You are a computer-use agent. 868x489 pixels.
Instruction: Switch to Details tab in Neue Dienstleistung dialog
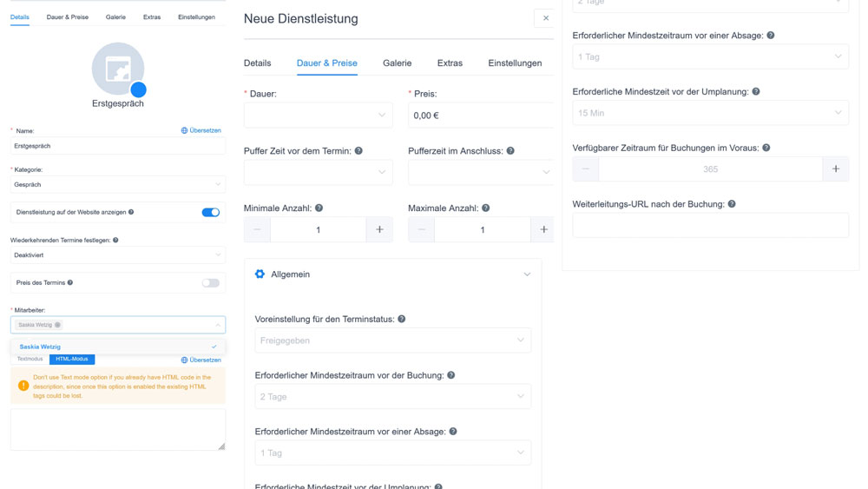click(x=258, y=63)
